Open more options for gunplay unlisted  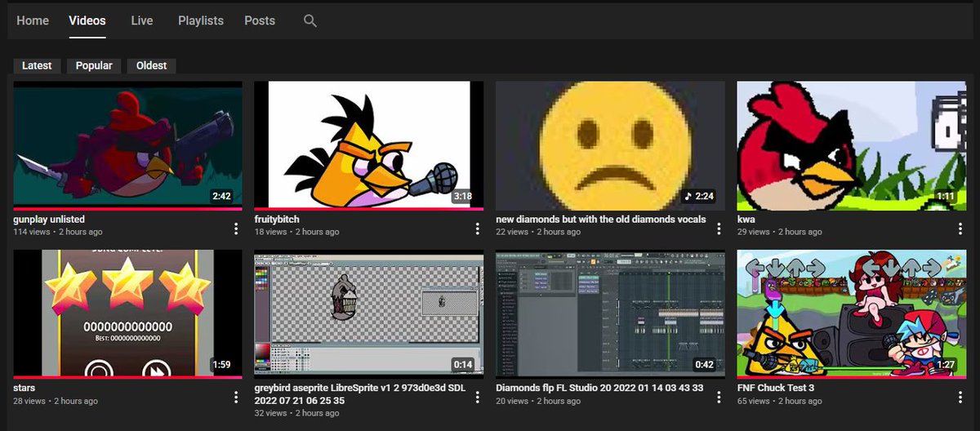click(x=236, y=228)
